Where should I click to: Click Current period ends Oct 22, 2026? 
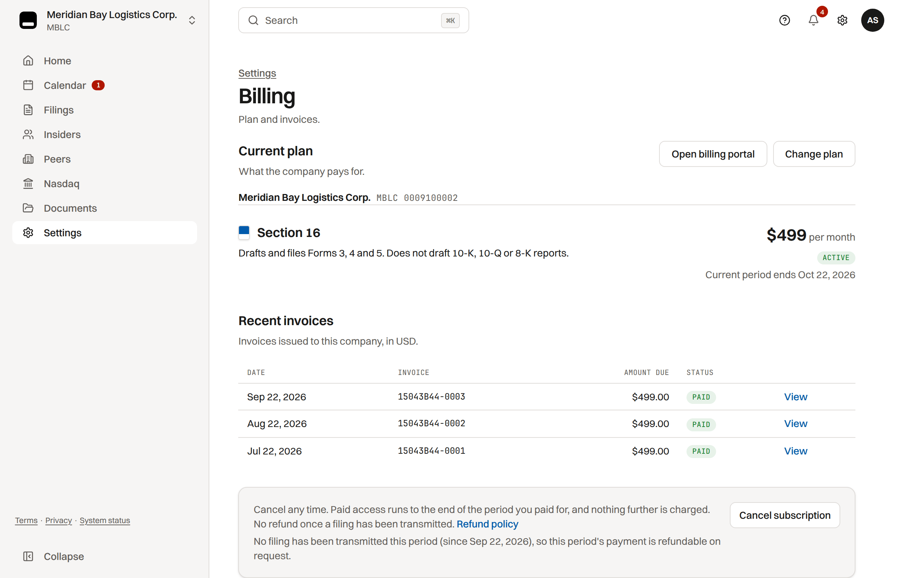(780, 275)
